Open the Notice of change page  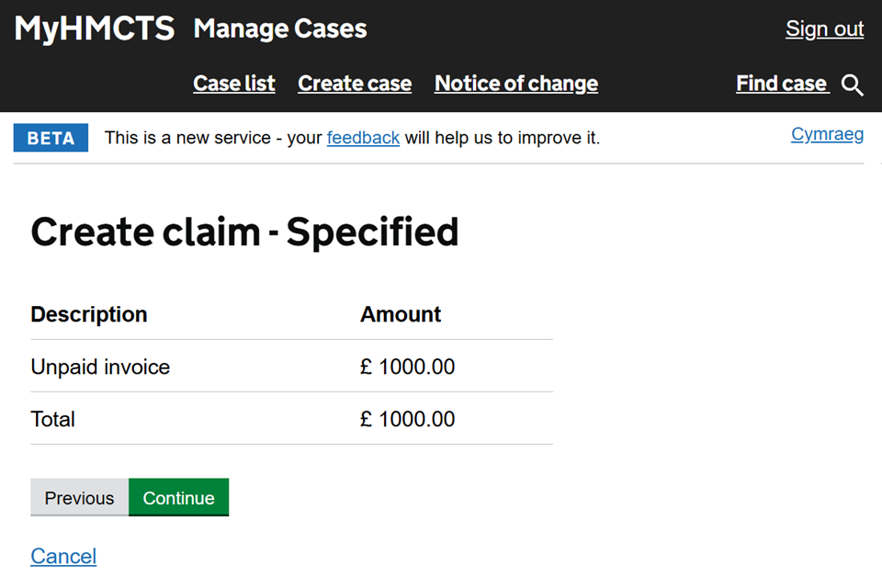click(x=515, y=84)
